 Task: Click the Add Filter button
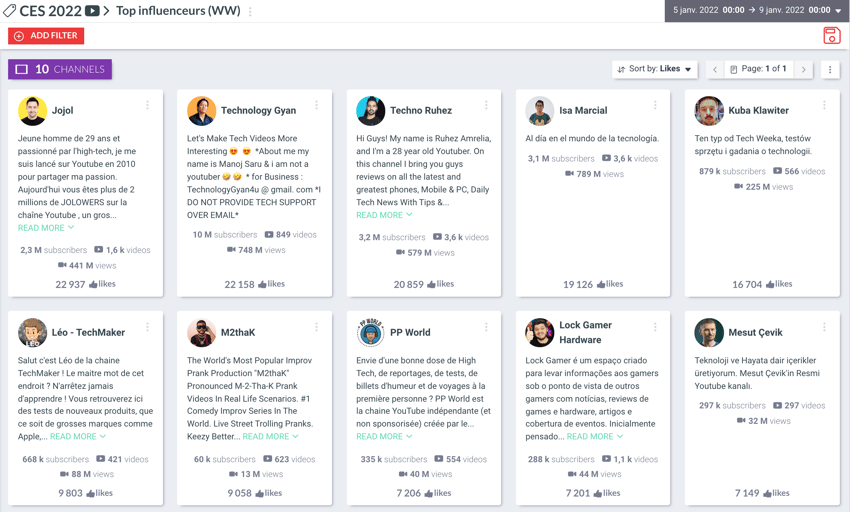(x=46, y=36)
